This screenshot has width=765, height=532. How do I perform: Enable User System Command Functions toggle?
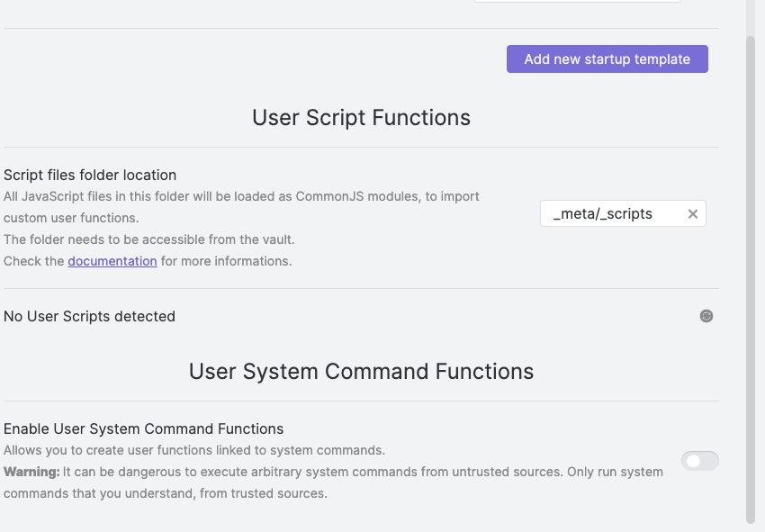click(699, 461)
